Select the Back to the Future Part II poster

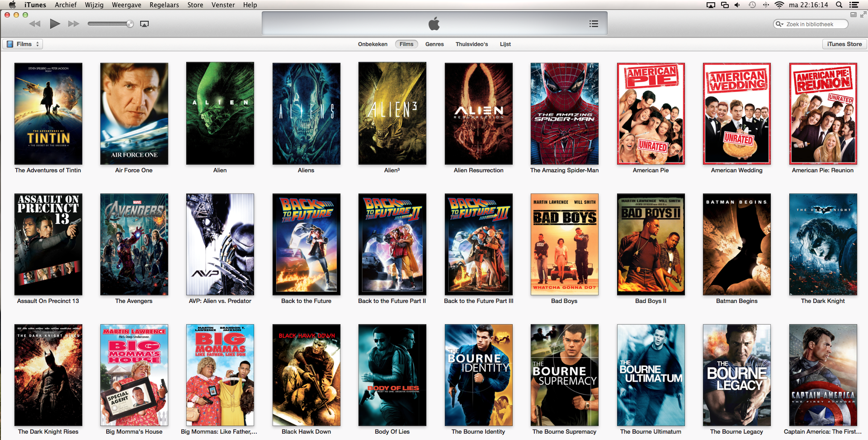click(392, 244)
